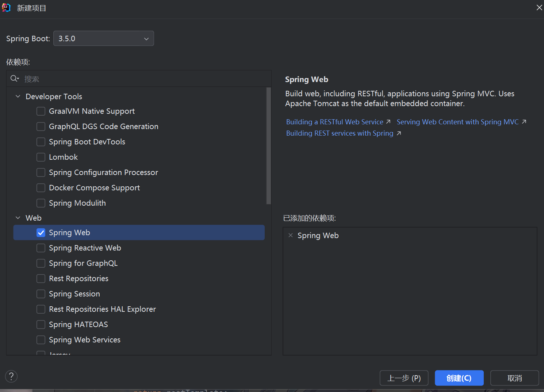Check GraphQL DGS Code Generation
The width and height of the screenshot is (544, 392).
[x=41, y=126]
